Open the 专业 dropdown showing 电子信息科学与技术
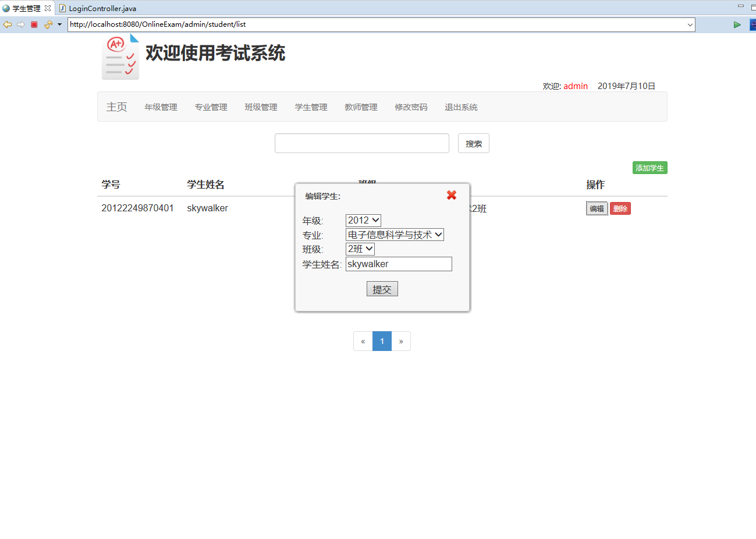 tap(395, 234)
